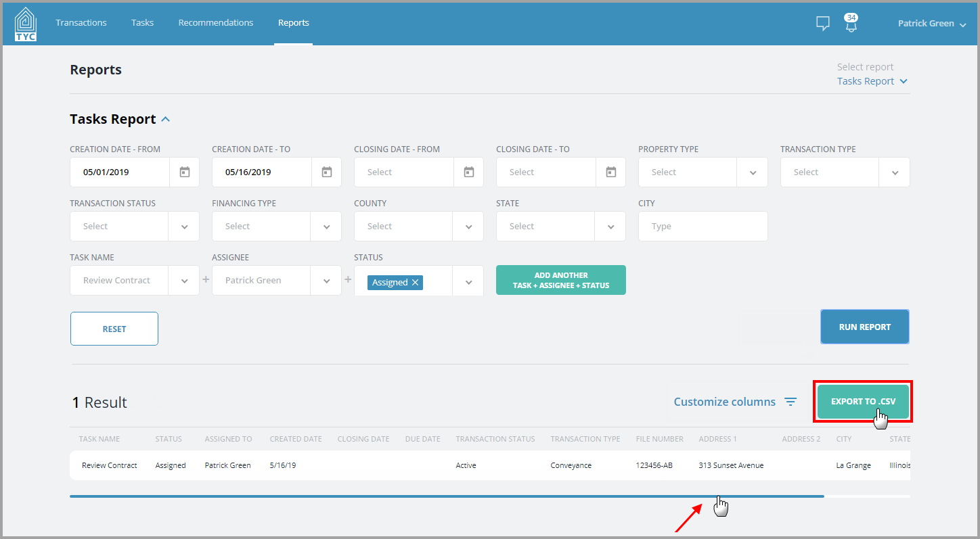Open the Transaction Status dropdown

[x=183, y=226]
